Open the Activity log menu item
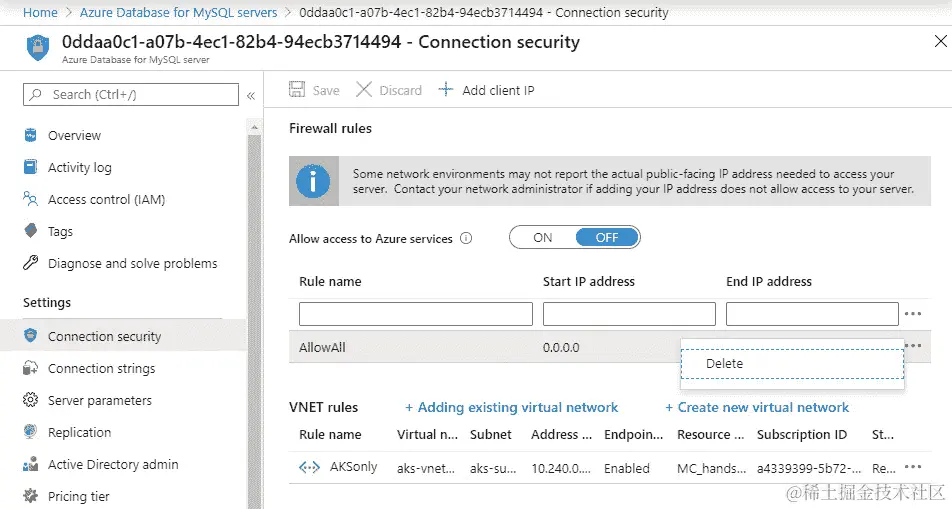This screenshot has height=509, width=952. point(80,167)
